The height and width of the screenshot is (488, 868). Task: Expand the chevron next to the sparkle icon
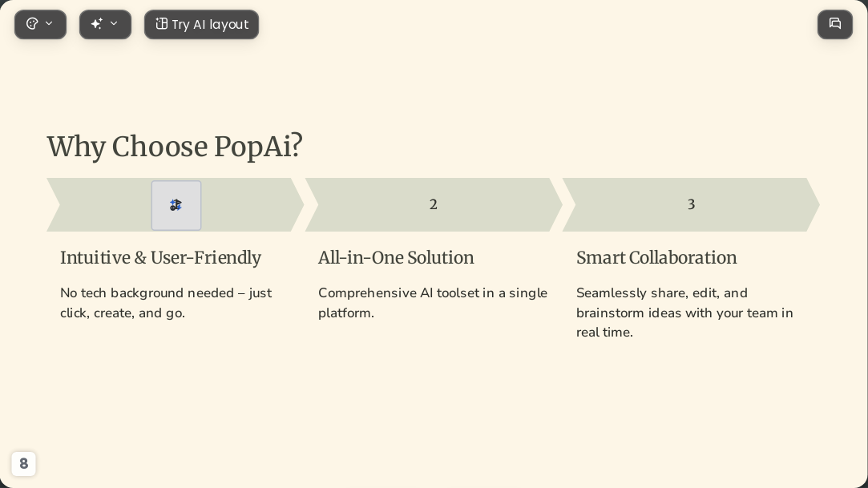(x=114, y=24)
